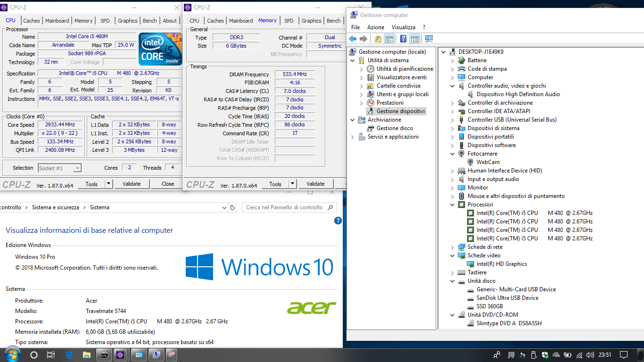Switch to CPU-Z purple taskbar button
The image size is (644, 362).
(x=121, y=355)
